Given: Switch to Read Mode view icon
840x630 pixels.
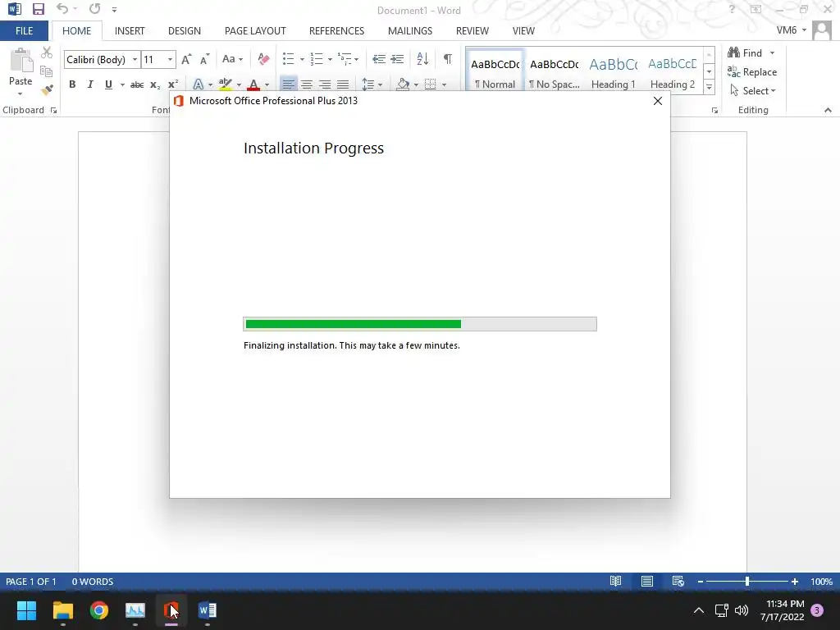Looking at the screenshot, I should click(615, 582).
